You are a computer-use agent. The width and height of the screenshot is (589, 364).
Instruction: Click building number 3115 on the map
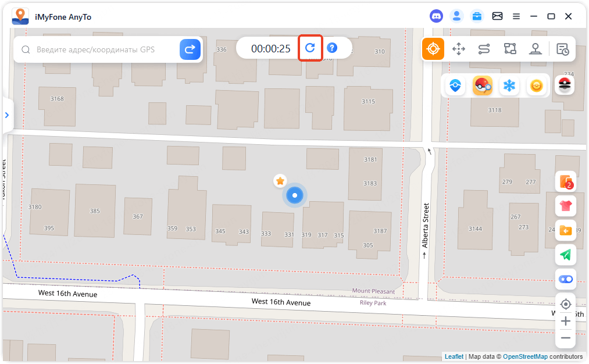point(368,101)
